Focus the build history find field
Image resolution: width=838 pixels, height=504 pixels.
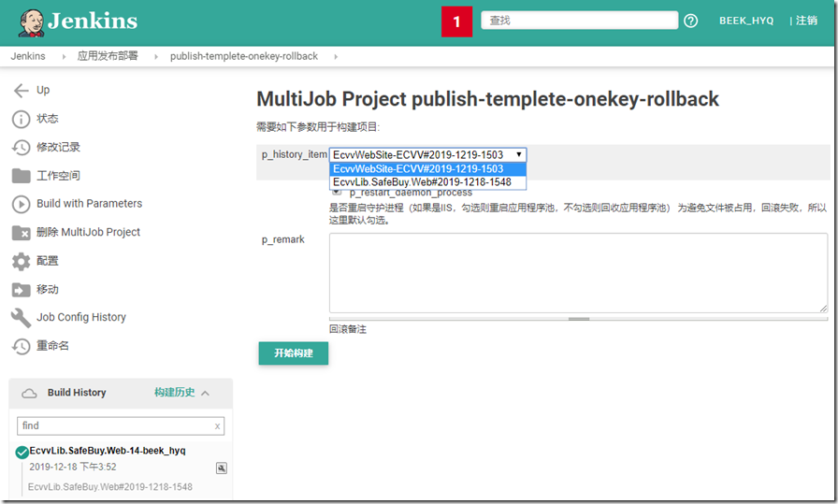[121, 426]
